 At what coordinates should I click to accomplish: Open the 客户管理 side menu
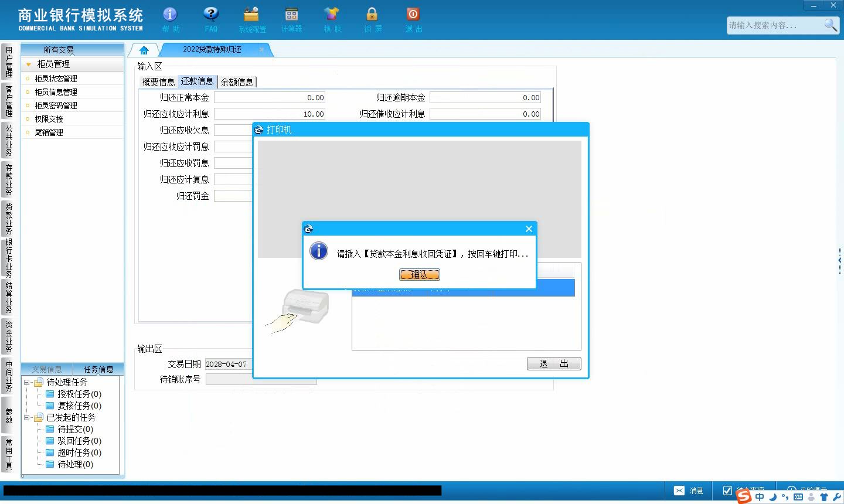coord(8,101)
